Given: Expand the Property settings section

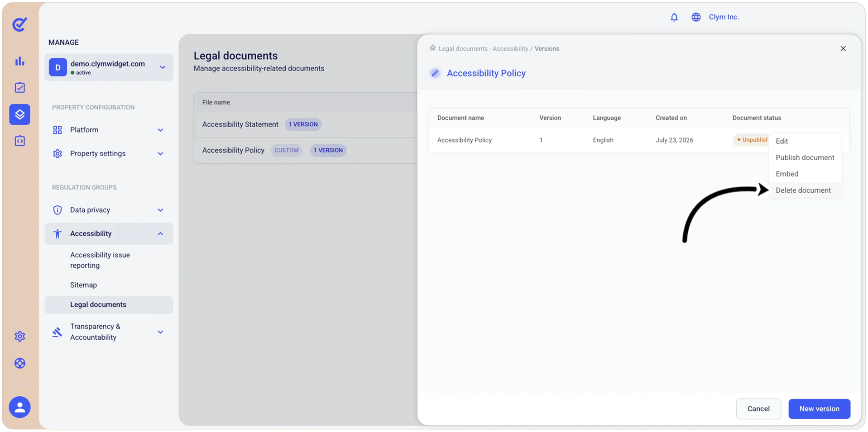Looking at the screenshot, I should pyautogui.click(x=109, y=154).
